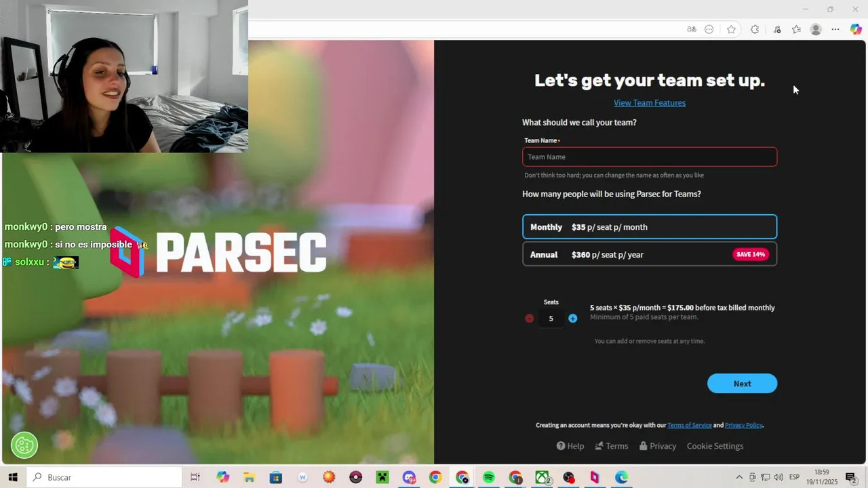
Task: Open the Privacy footer link
Action: click(658, 446)
